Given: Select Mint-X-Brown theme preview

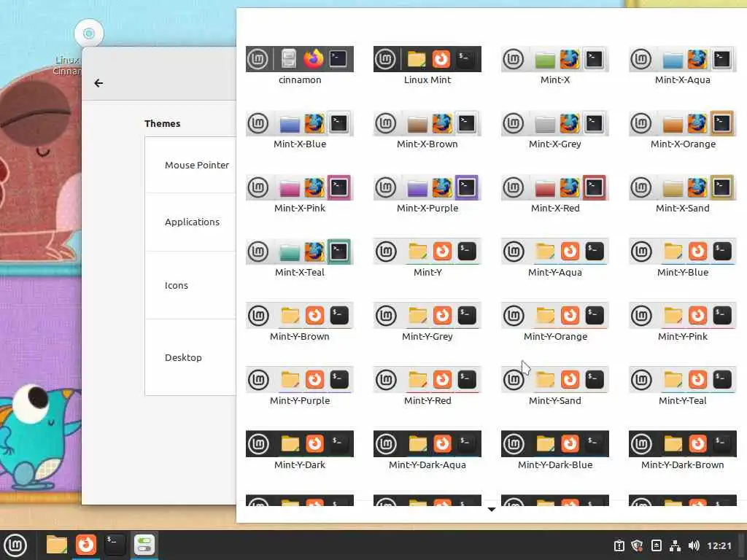Looking at the screenshot, I should 427,130.
